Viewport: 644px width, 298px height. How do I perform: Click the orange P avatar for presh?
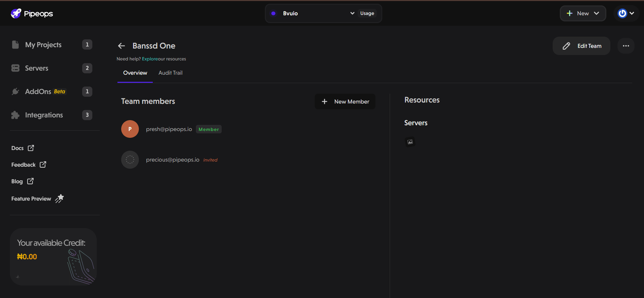tap(130, 129)
